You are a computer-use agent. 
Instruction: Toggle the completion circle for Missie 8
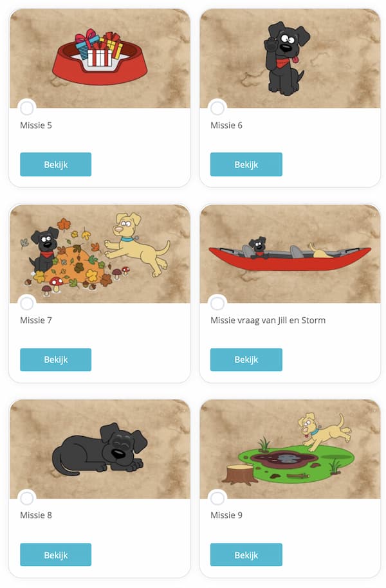click(x=27, y=499)
